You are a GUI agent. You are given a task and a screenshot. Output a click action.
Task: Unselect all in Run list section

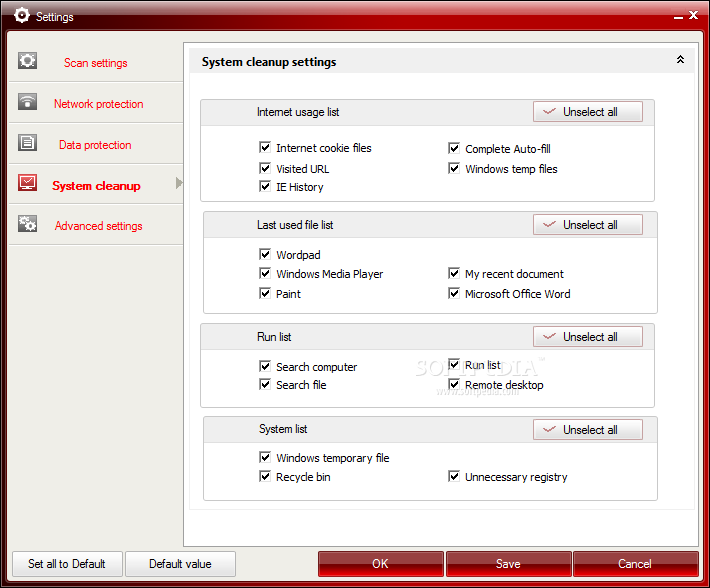click(x=588, y=337)
